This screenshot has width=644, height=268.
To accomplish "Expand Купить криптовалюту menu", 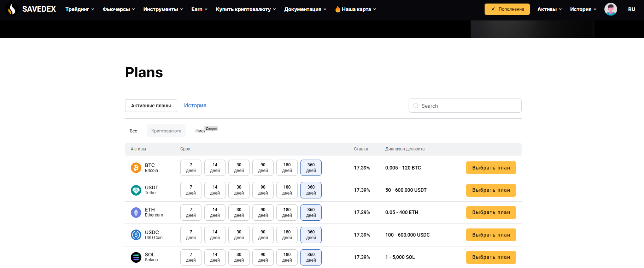I will pos(246,9).
